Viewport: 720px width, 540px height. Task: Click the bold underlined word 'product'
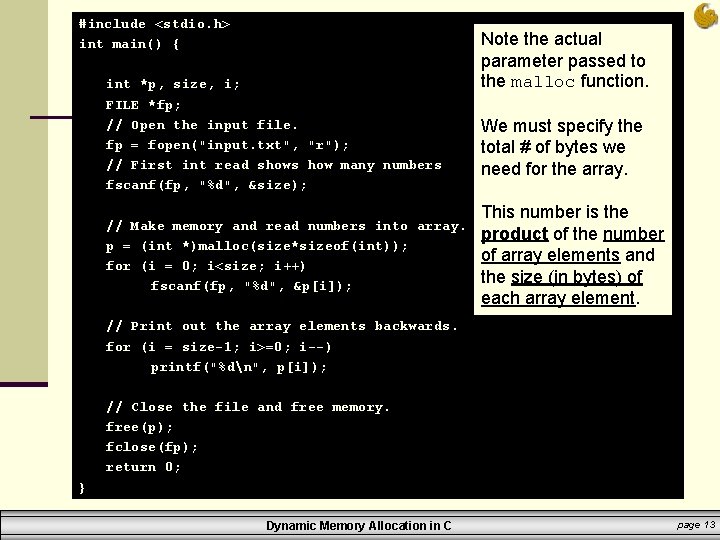[515, 235]
